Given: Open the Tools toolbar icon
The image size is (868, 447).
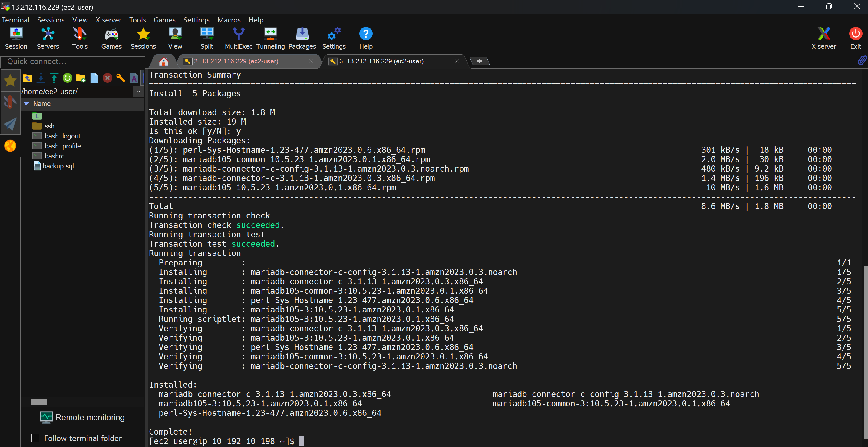Looking at the screenshot, I should coord(80,38).
